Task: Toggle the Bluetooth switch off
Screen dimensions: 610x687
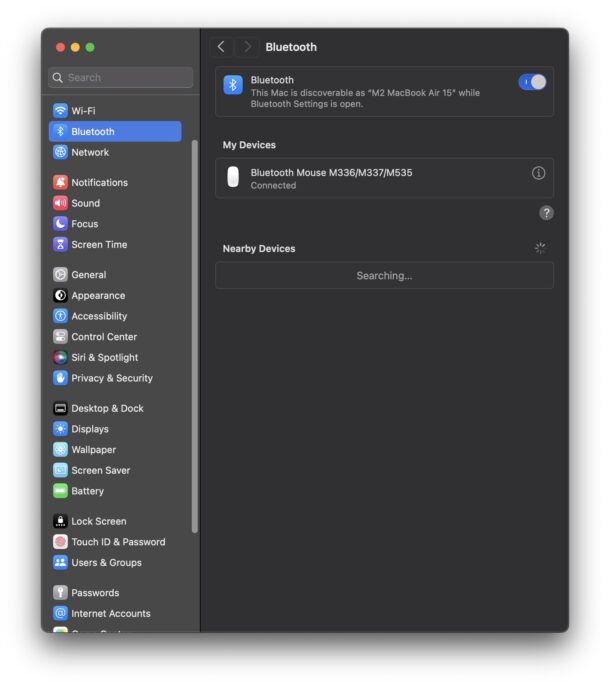Action: [x=532, y=82]
